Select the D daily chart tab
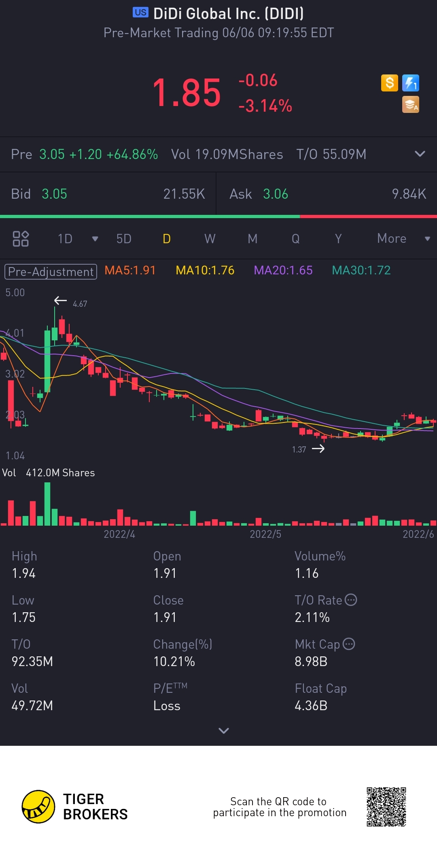The height and width of the screenshot is (868, 437). coord(167,239)
